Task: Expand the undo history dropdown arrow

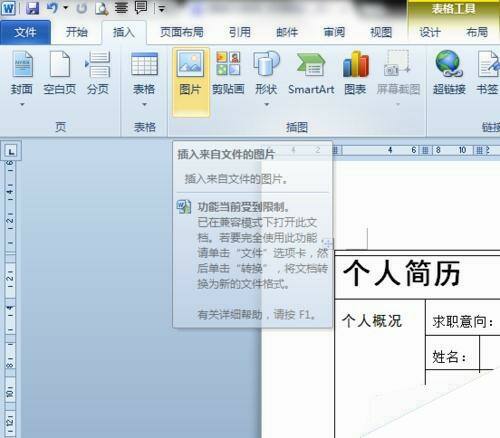Action: [66, 8]
